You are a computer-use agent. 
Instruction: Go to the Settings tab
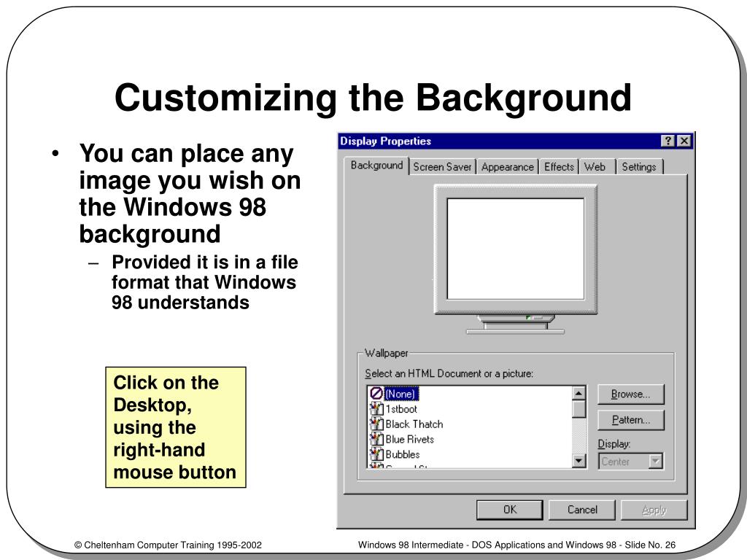639,167
